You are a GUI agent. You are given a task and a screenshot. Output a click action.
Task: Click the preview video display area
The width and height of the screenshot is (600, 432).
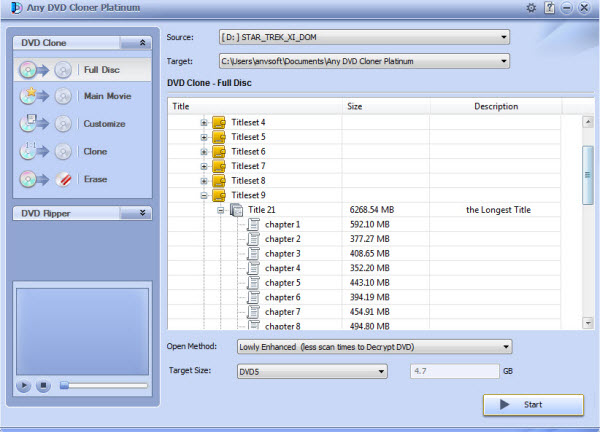[82, 331]
